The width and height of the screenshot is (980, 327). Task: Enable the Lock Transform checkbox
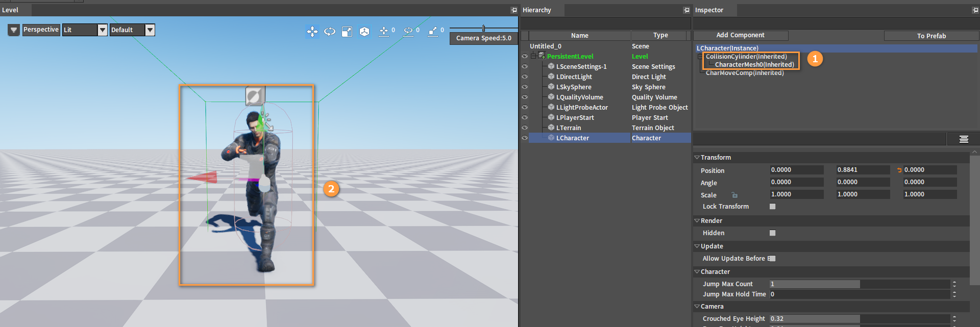772,207
